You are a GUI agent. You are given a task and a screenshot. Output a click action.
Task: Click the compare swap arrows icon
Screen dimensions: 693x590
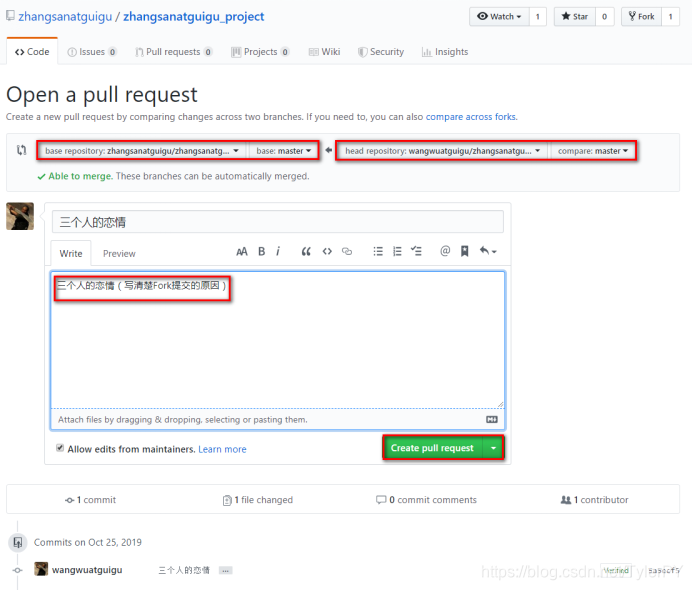22,150
